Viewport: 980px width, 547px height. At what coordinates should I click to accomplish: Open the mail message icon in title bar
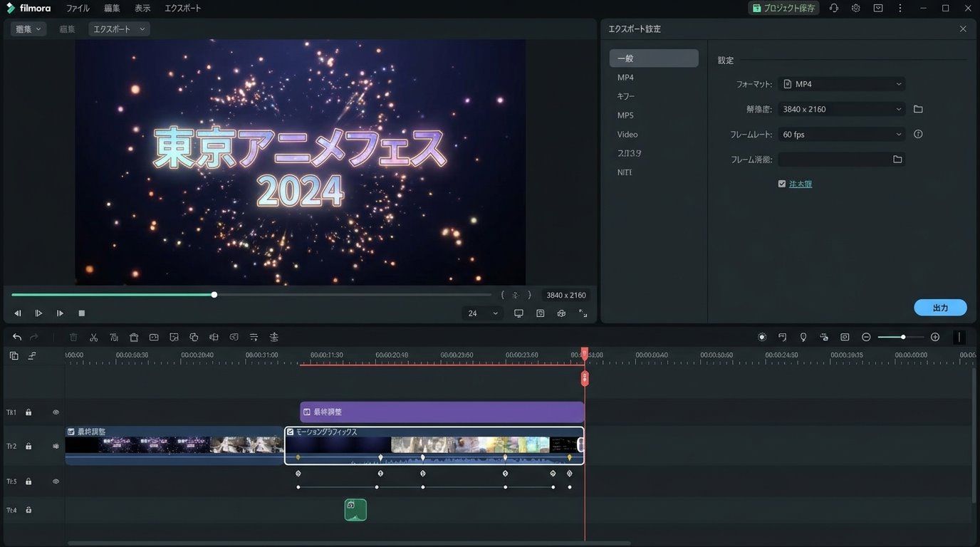click(878, 8)
